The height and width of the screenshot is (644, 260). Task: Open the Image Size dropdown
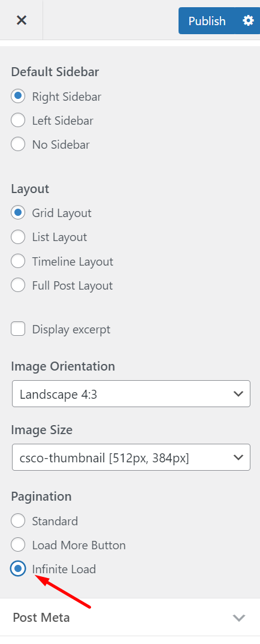[131, 457]
